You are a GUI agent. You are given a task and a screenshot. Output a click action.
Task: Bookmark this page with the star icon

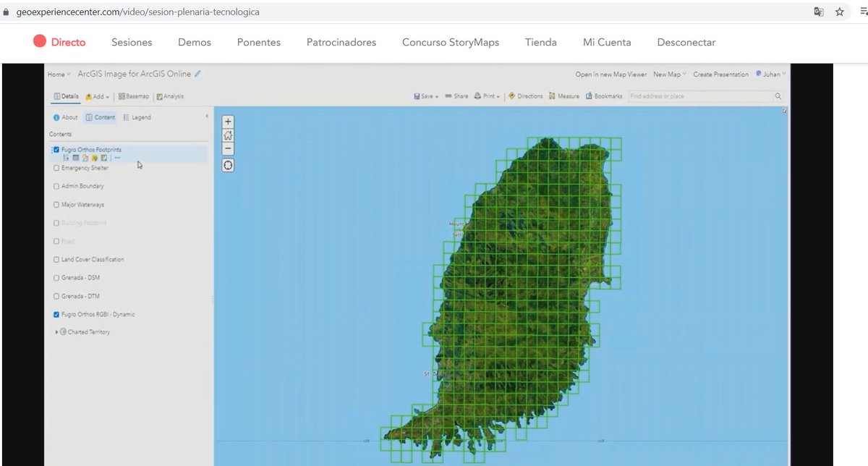pyautogui.click(x=840, y=12)
